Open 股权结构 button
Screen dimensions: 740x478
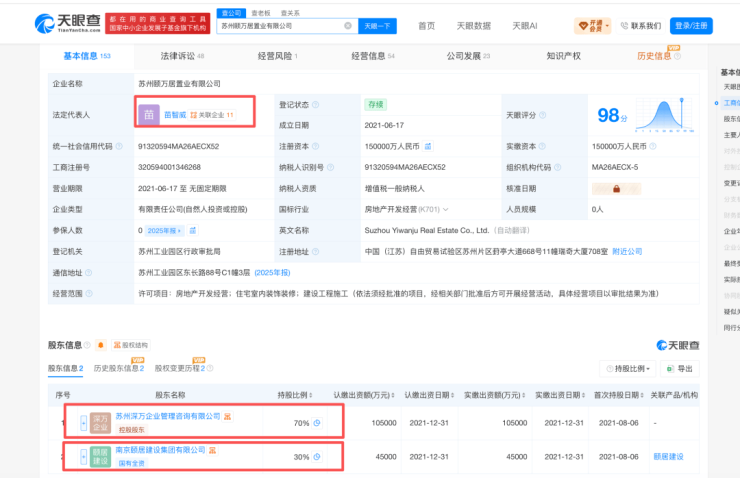click(131, 345)
